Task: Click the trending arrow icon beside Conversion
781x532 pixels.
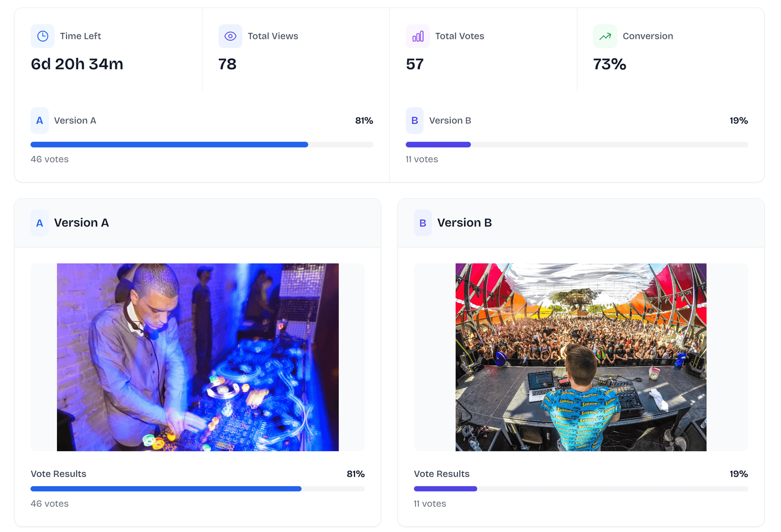Action: [x=605, y=36]
